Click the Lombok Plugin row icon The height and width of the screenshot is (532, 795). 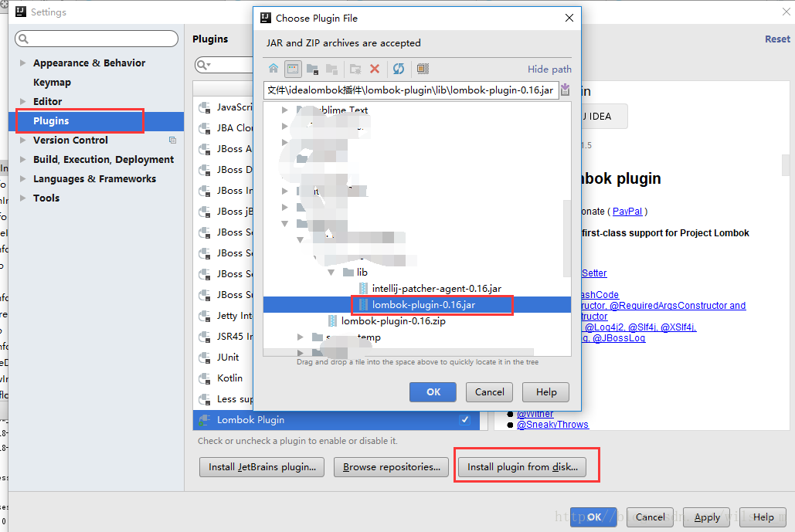click(204, 420)
